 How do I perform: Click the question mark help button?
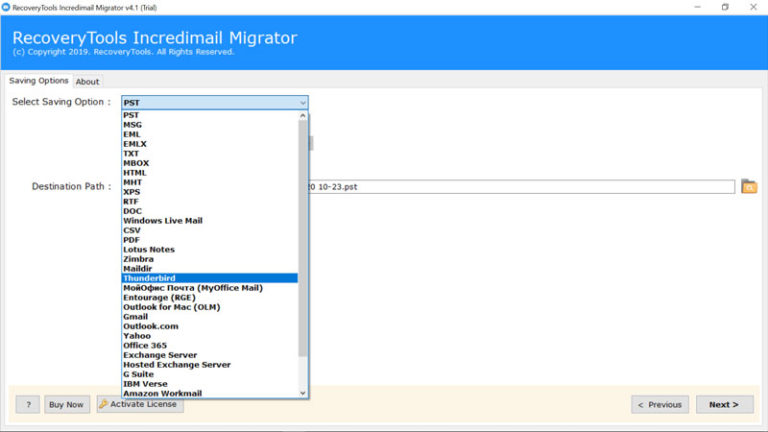[x=27, y=404]
